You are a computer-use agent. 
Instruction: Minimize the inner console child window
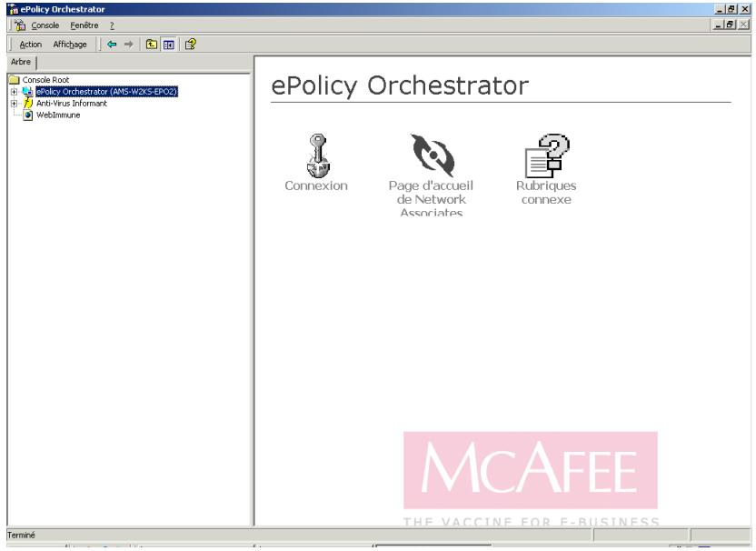[719, 25]
